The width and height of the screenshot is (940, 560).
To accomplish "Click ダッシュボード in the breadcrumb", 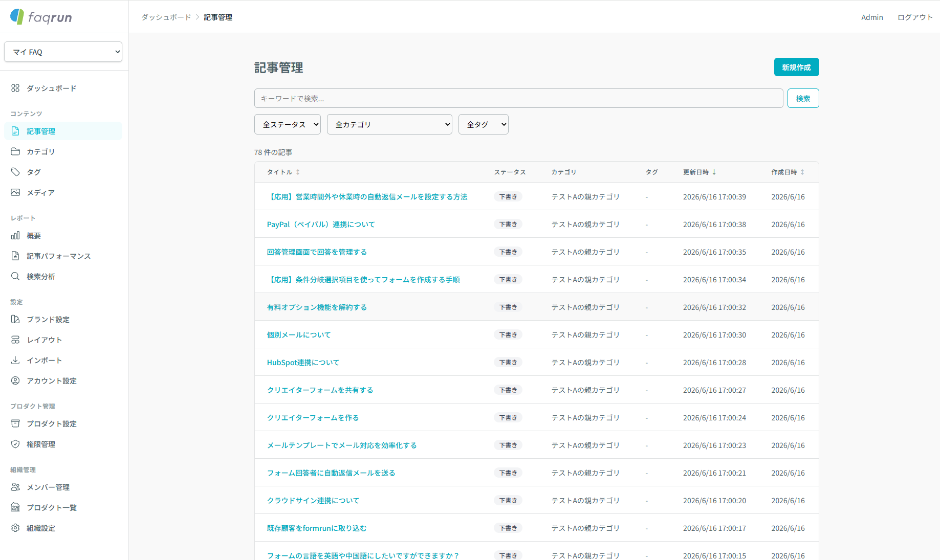I will 166,17.
